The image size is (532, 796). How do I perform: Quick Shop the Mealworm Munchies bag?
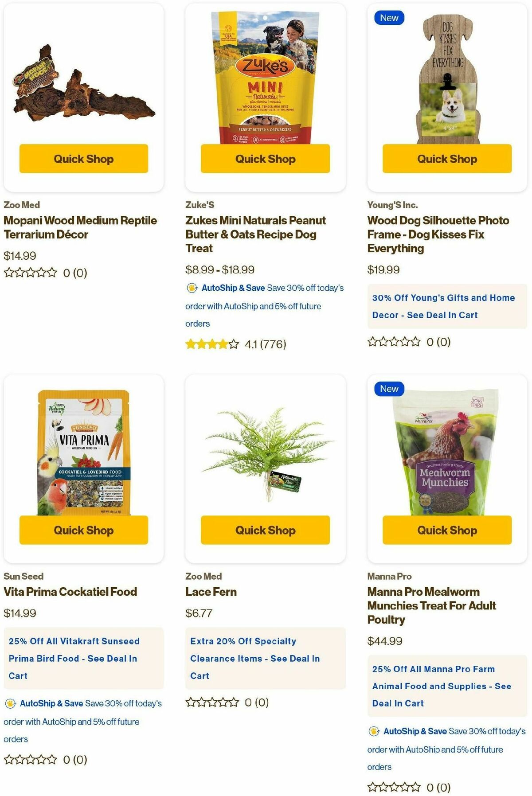[x=447, y=530]
